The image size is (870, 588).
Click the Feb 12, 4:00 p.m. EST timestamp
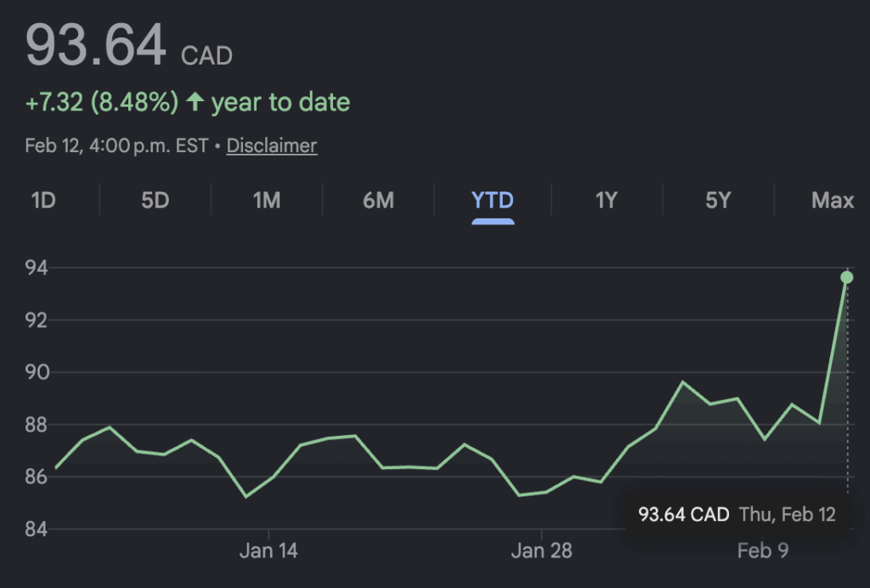click(116, 146)
